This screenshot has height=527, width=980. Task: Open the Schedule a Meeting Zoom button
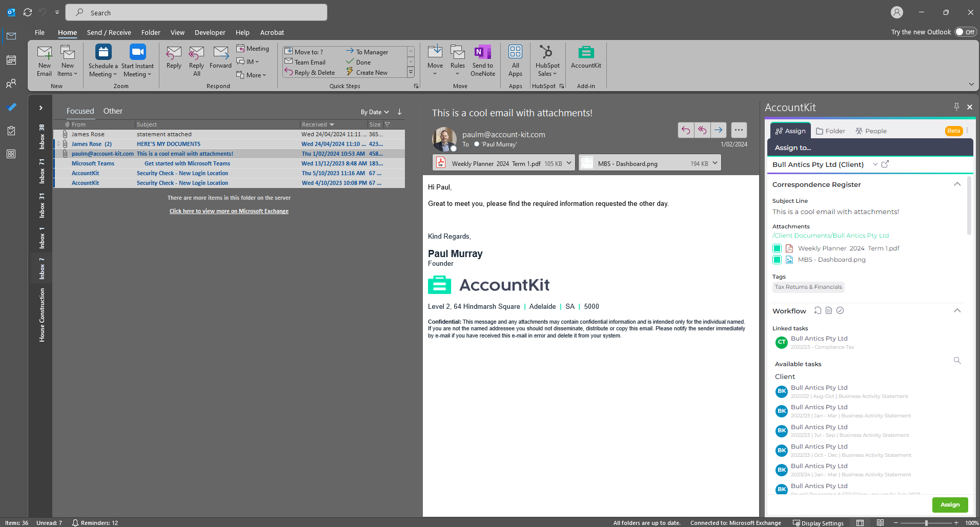(x=103, y=60)
